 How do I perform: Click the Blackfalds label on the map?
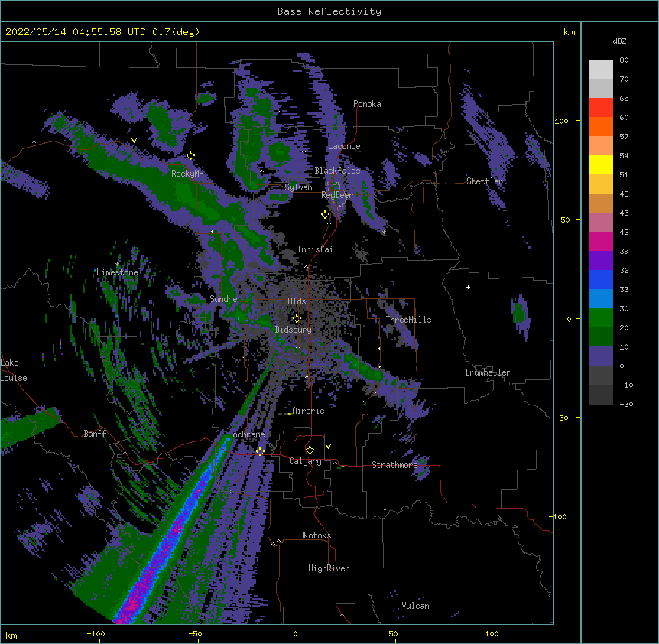(x=337, y=171)
